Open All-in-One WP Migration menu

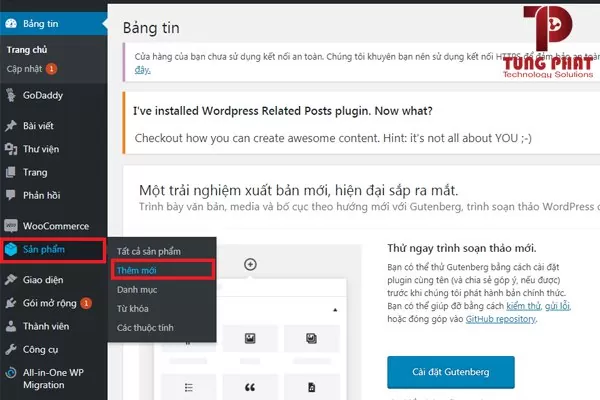click(54, 379)
